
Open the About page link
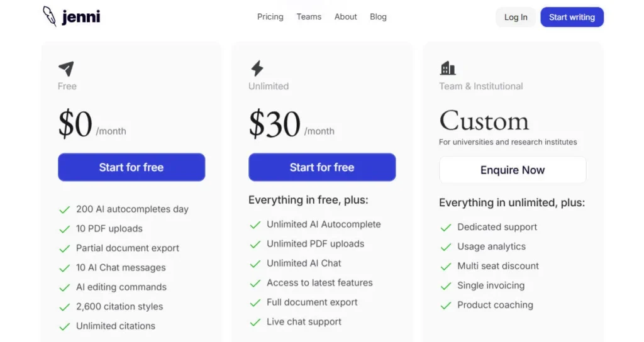click(345, 17)
